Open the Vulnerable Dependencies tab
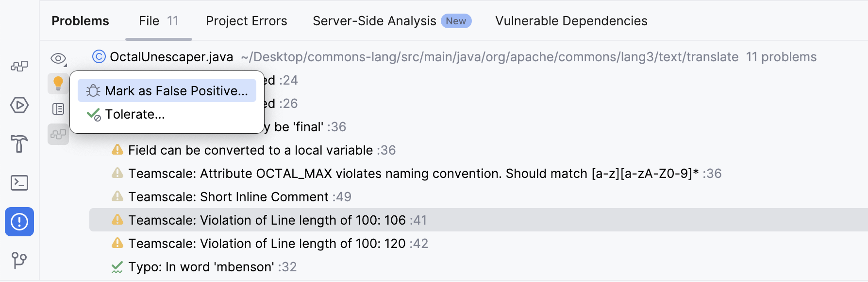Image resolution: width=868 pixels, height=282 pixels. click(x=571, y=21)
